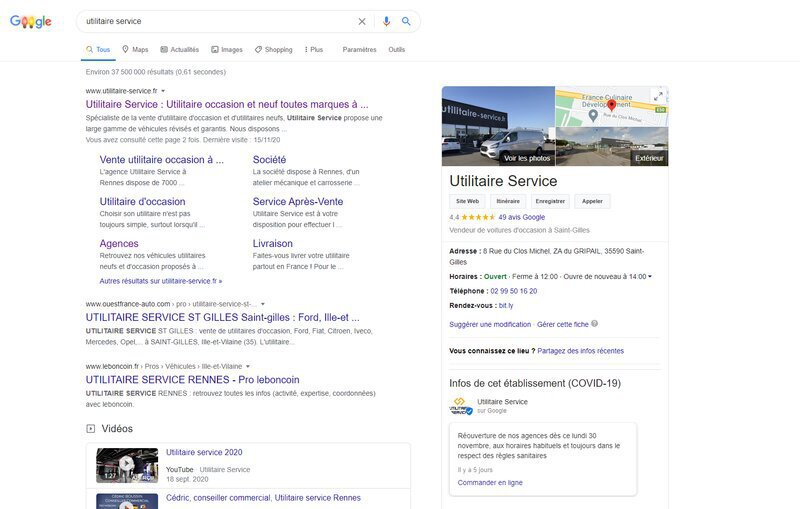This screenshot has height=509, width=800.
Task: Open the Extérieur street view photo
Action: point(612,146)
